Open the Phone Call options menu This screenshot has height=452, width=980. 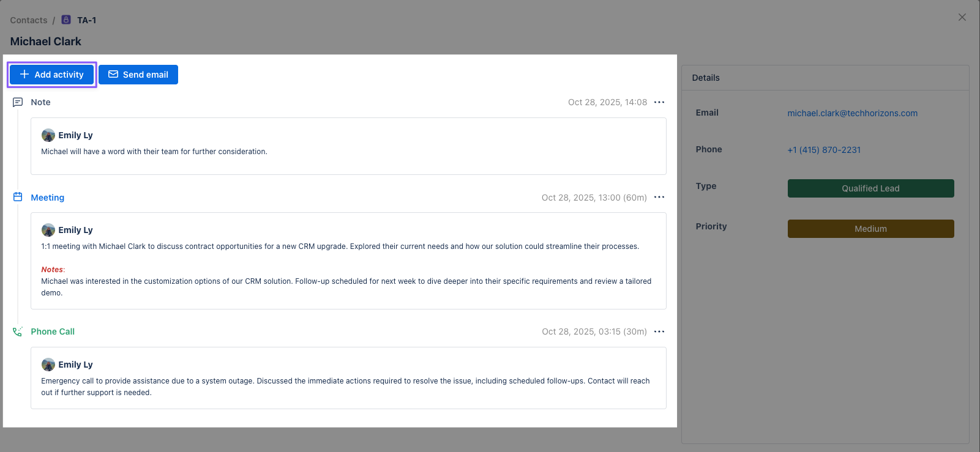tap(659, 332)
